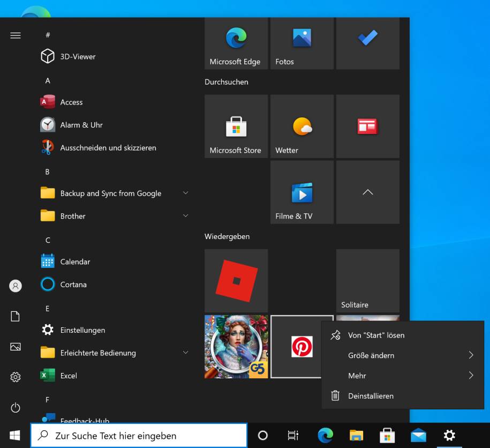Click the Microsoft Edge tile
The width and height of the screenshot is (490, 448).
coord(236,43)
